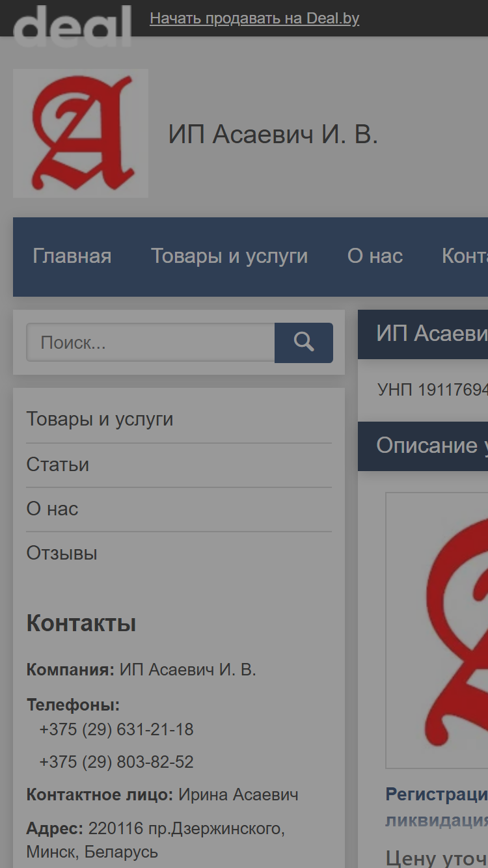Click the 'Контакты' sidebar heading
Screen dimensions: 488x868
click(x=81, y=623)
